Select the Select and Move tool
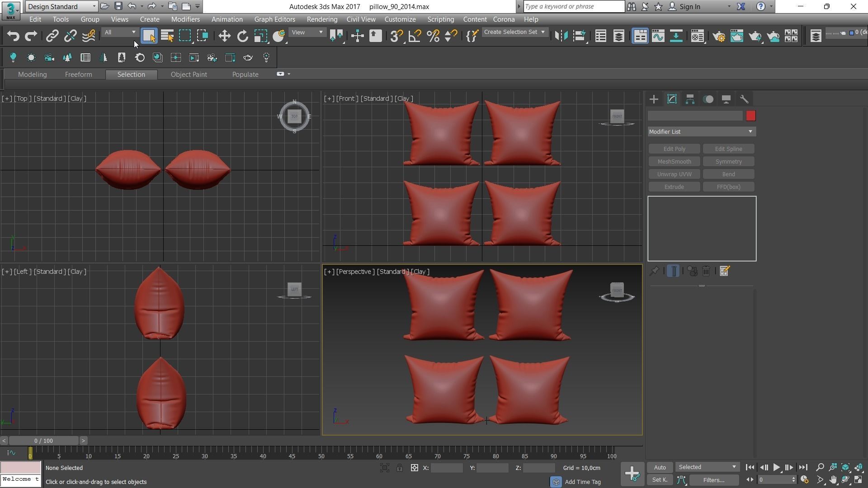The height and width of the screenshot is (488, 868). pyautogui.click(x=224, y=36)
